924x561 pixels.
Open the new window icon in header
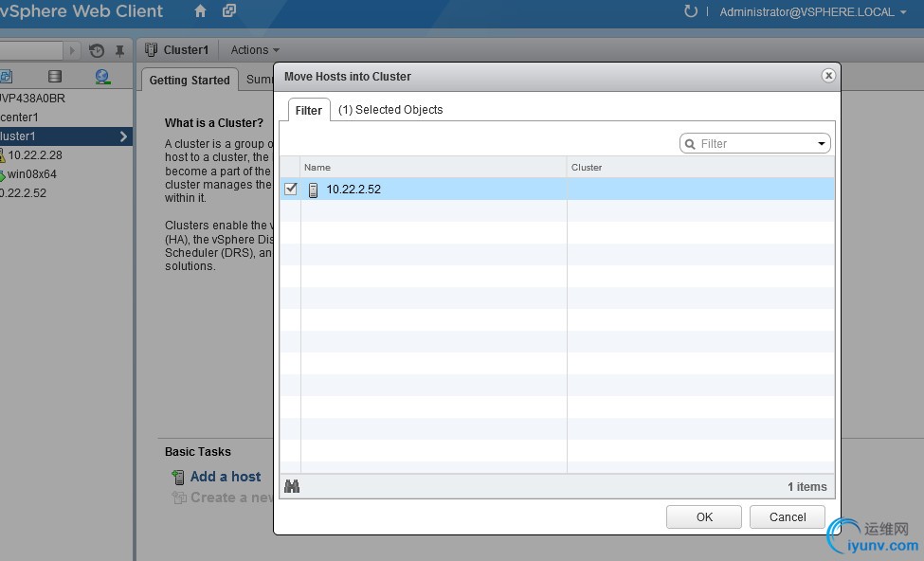click(229, 10)
